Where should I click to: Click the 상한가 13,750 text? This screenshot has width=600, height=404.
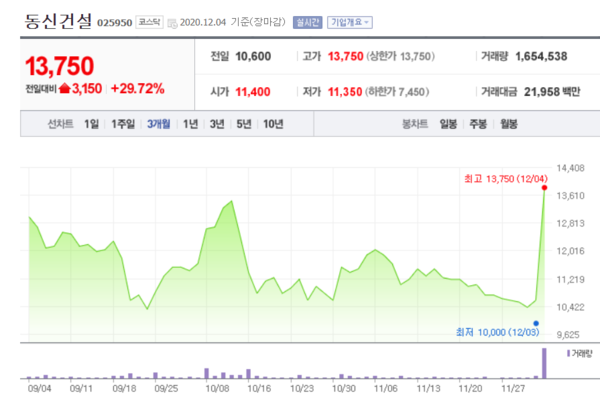(x=401, y=57)
